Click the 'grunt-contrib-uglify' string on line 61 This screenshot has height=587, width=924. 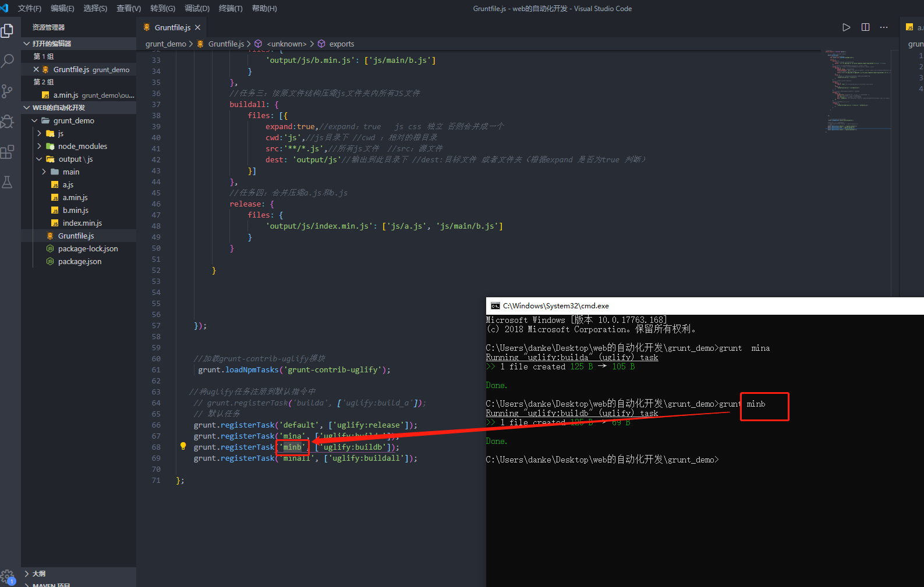click(x=333, y=369)
